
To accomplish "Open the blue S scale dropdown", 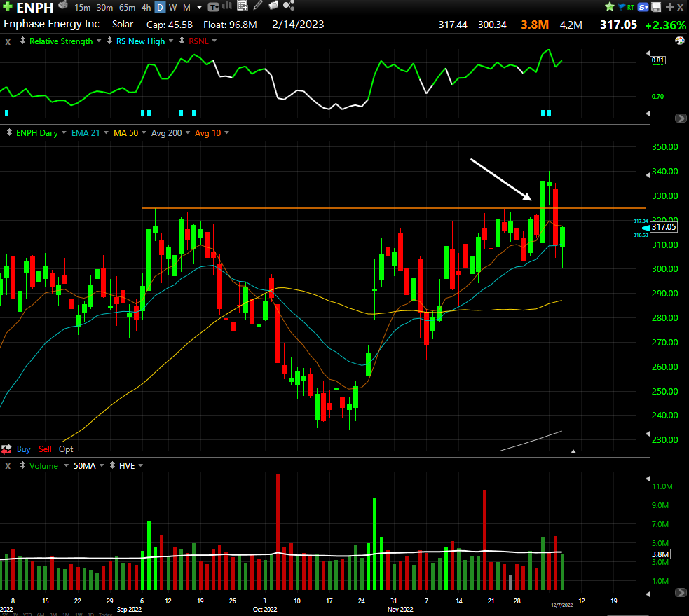I will [x=643, y=7].
